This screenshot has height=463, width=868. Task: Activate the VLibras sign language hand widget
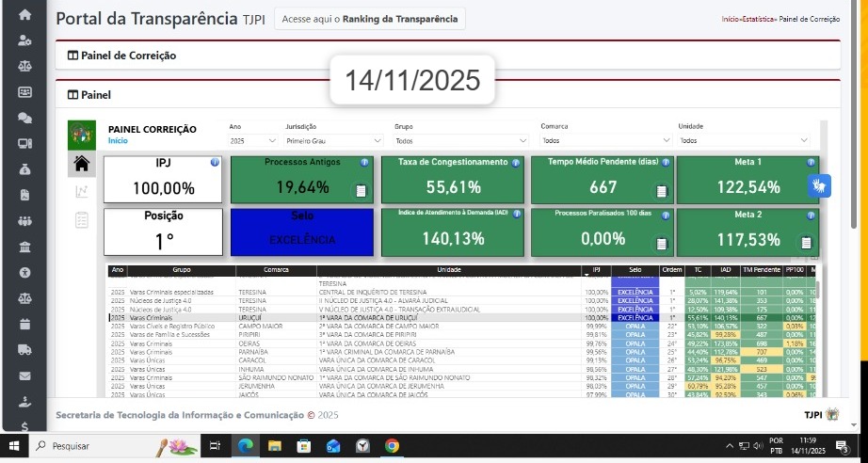(819, 185)
